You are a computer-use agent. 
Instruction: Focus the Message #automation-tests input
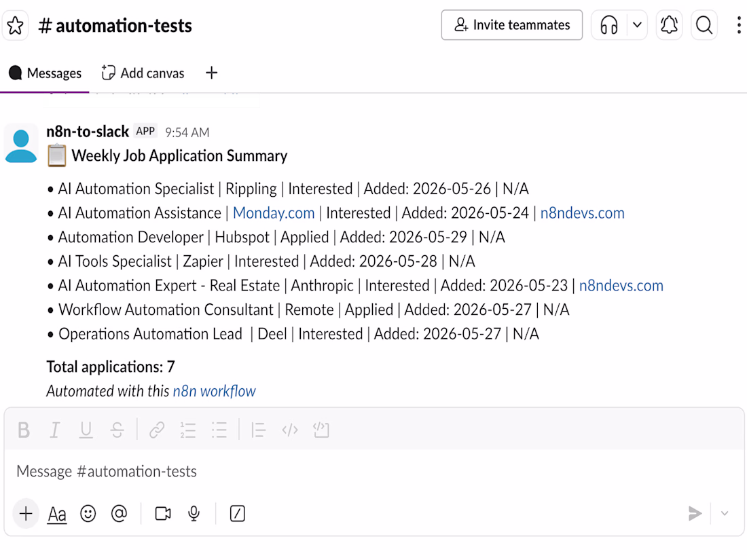click(374, 472)
